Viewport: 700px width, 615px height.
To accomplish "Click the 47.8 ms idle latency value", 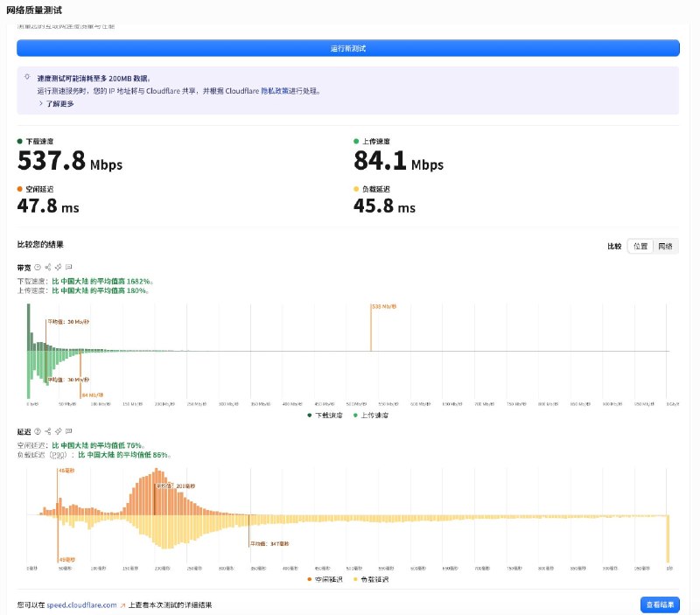I will [x=48, y=206].
